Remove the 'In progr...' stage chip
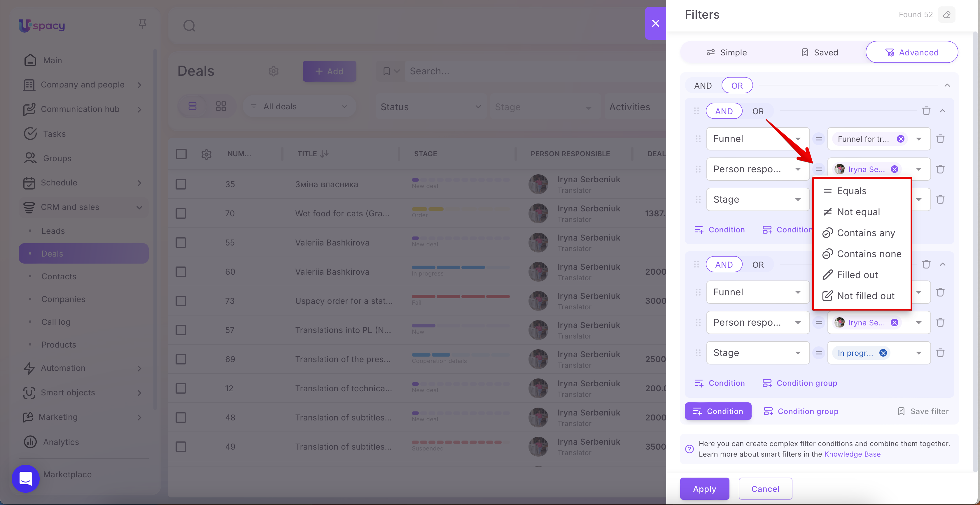The height and width of the screenshot is (505, 980). pos(883,353)
